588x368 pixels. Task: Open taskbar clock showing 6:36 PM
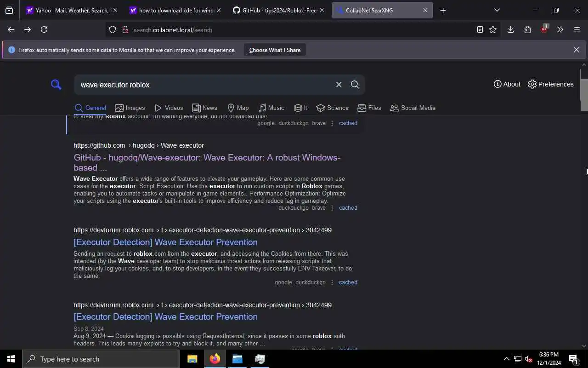tap(549, 359)
